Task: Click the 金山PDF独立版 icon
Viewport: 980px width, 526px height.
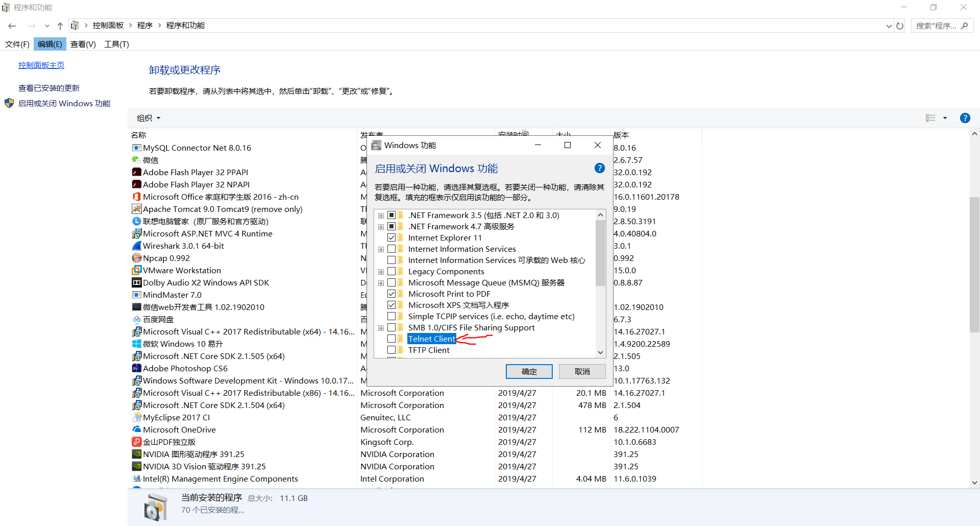Action: [x=136, y=442]
